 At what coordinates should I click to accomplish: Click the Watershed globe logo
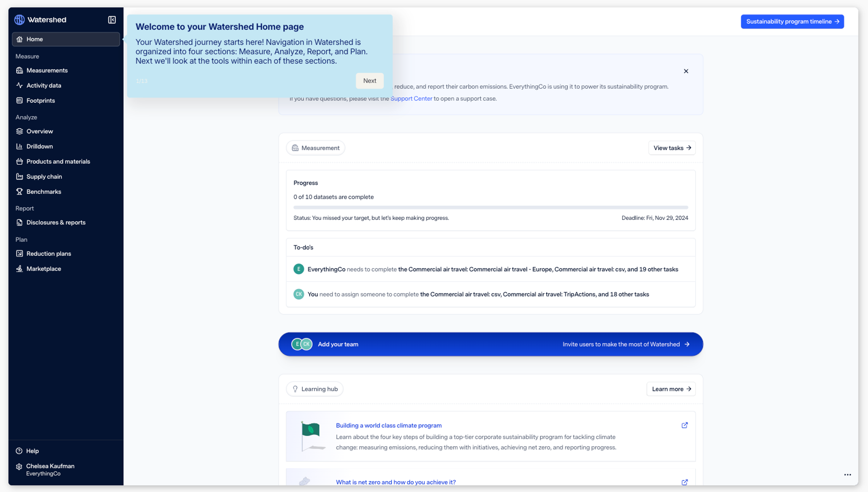(20, 20)
